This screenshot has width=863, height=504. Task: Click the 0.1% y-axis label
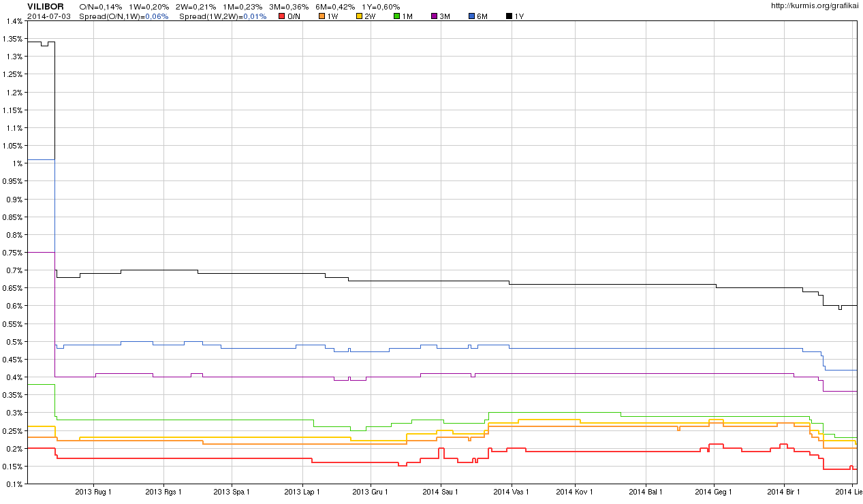click(14, 484)
